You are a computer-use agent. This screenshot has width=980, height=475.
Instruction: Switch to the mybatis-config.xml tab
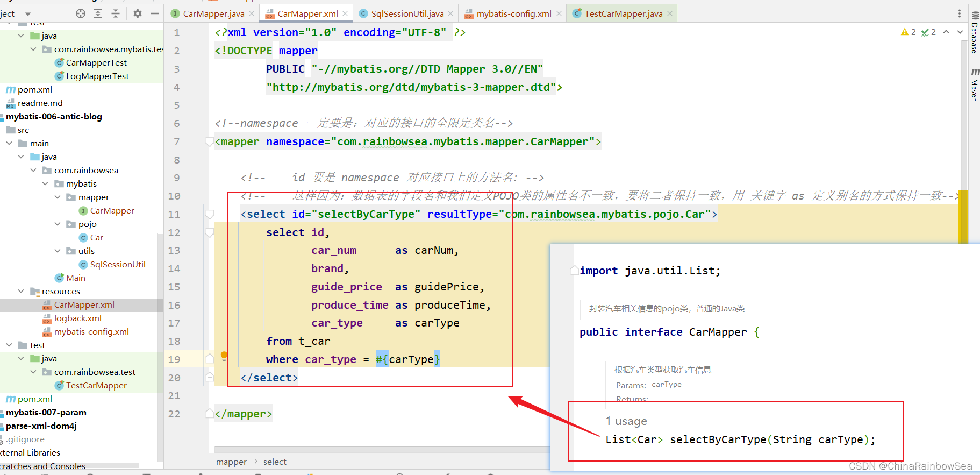click(x=513, y=13)
